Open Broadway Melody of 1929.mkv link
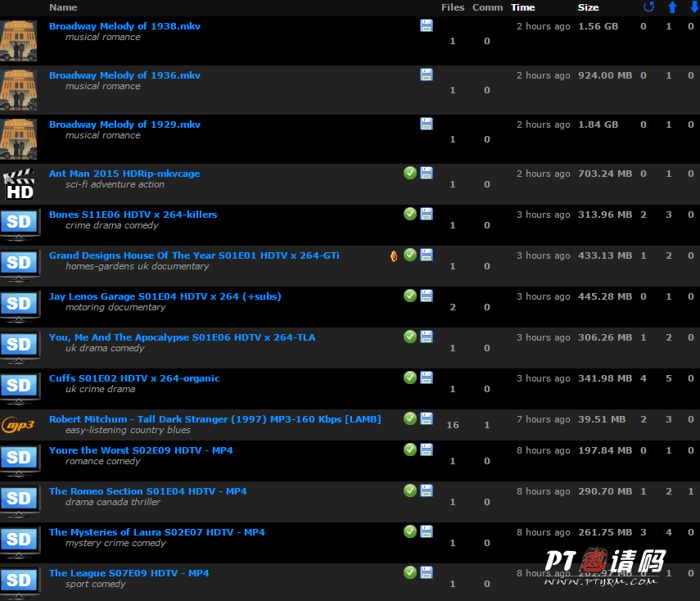Viewport: 700px width, 601px height. pos(124,124)
